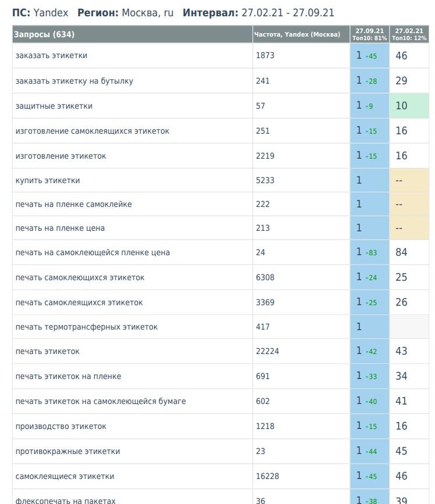Open the "печать на пленке самоклейке" query
This screenshot has width=435, height=504.
click(x=74, y=204)
